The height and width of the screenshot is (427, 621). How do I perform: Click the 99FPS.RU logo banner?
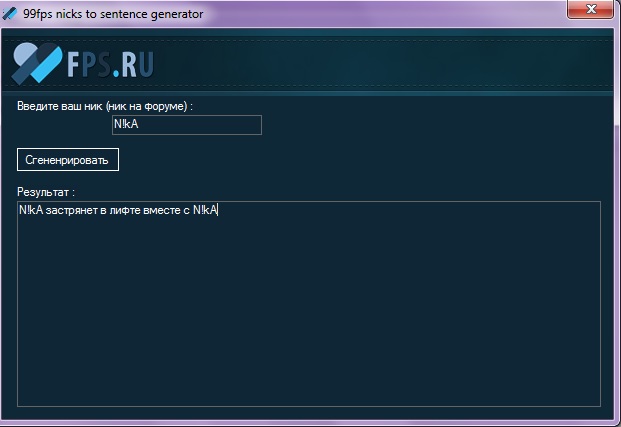(x=83, y=63)
